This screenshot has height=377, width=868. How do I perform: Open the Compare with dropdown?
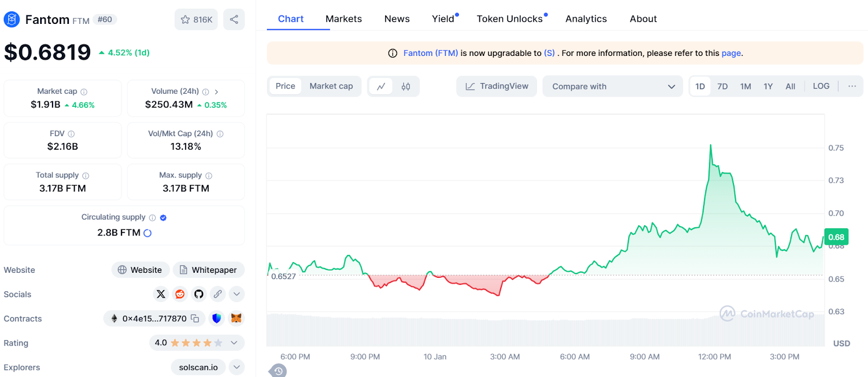(612, 86)
